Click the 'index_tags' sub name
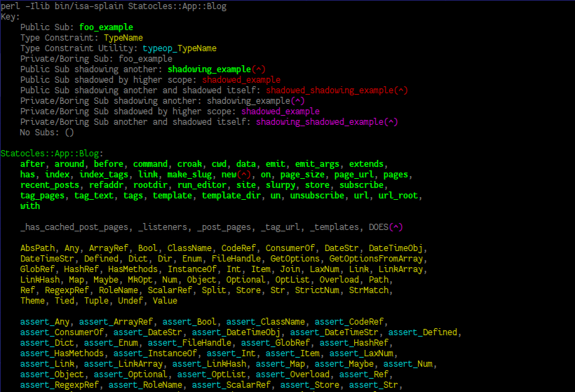This screenshot has height=392, width=575. point(104,175)
